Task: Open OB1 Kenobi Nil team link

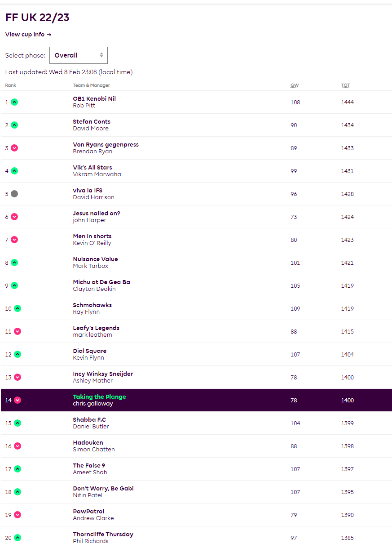Action: pos(94,99)
